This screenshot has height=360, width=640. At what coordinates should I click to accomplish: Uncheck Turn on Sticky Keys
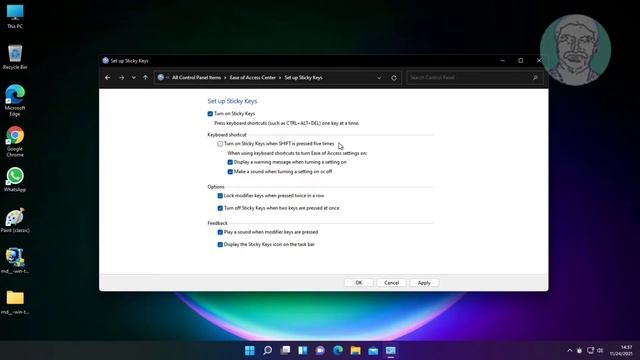tap(210, 114)
